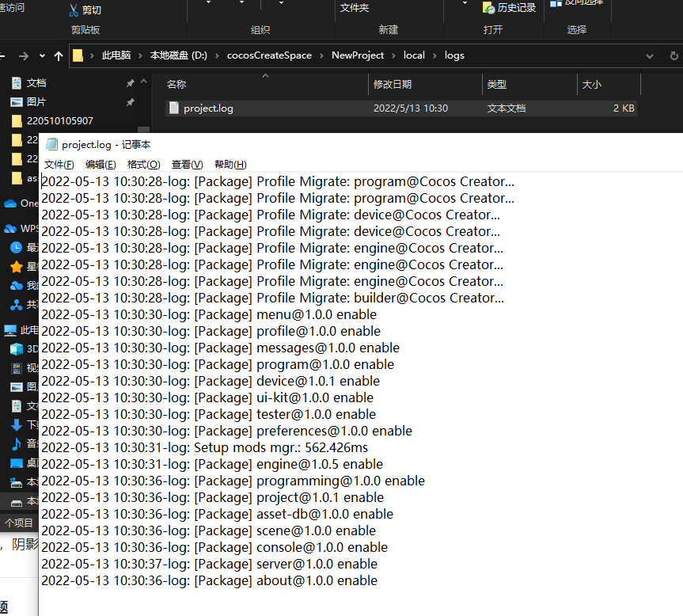
Task: Click folder icon in address bar
Action: pos(78,55)
